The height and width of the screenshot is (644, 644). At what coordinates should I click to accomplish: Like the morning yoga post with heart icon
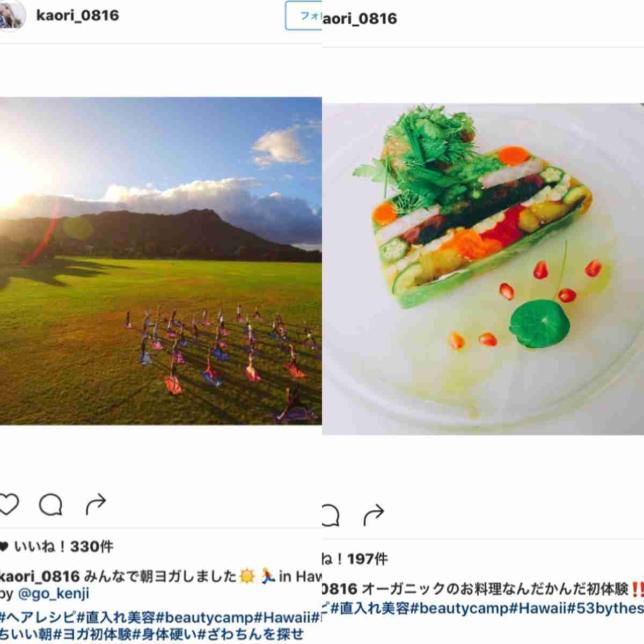[9, 504]
